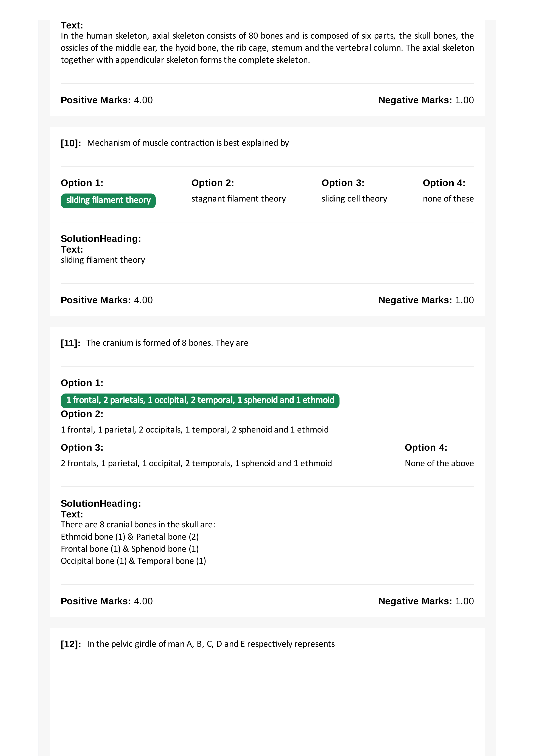Click Negative Marks 1.00 under question 11
This screenshot has width=534, height=756.
click(x=426, y=601)
